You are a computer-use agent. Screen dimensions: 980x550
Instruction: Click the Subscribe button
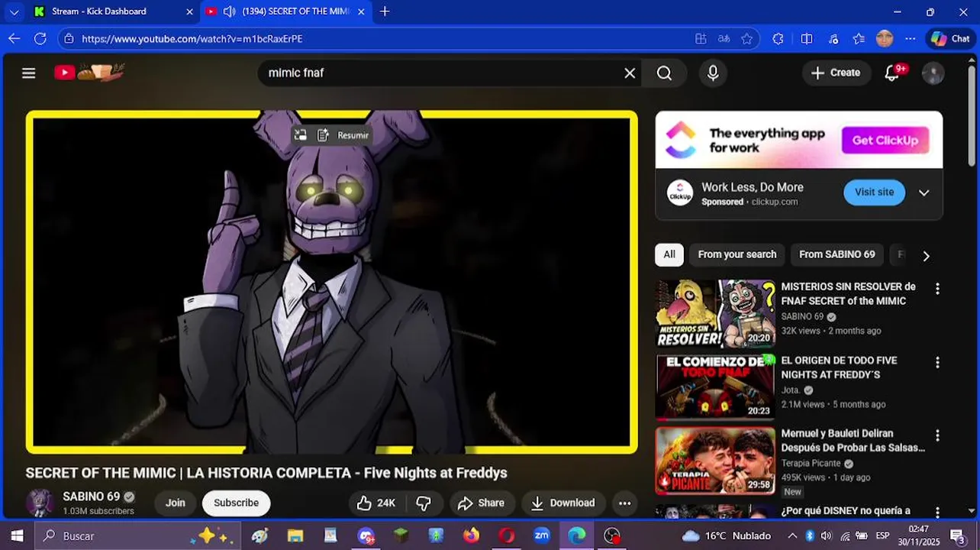pos(236,503)
